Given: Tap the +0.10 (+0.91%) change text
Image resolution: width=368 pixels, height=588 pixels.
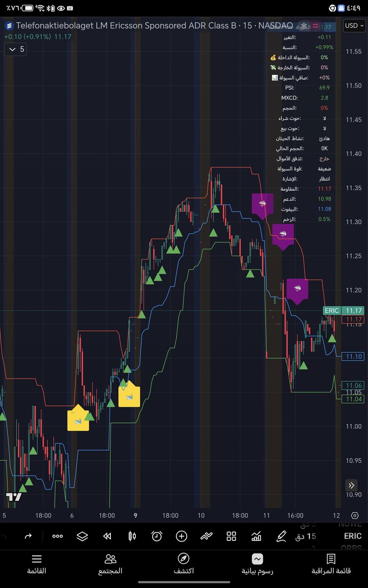Looking at the screenshot, I should (x=27, y=37).
